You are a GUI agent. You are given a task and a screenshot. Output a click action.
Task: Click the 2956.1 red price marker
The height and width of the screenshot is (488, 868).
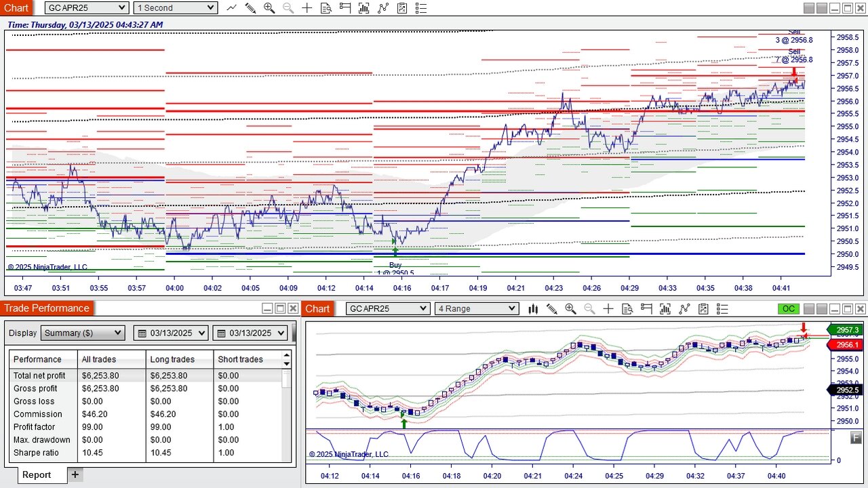tap(844, 345)
